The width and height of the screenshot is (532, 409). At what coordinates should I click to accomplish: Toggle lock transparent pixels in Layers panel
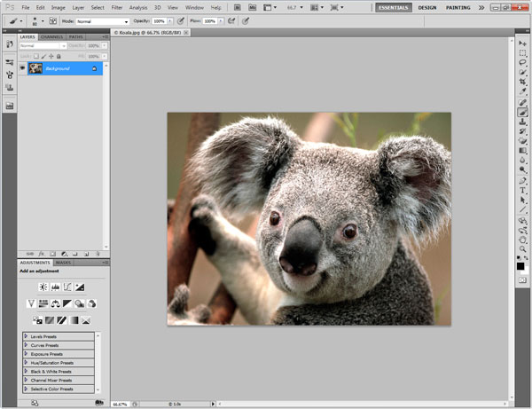[35, 56]
